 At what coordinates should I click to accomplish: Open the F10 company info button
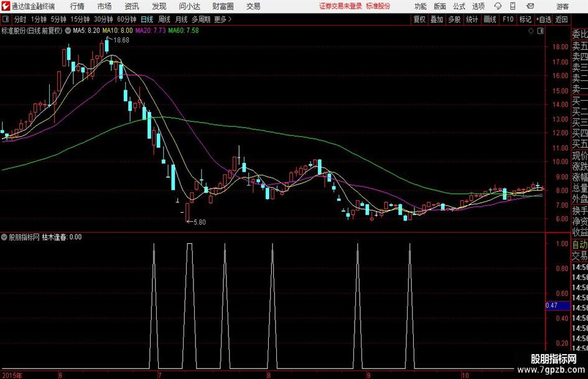(x=508, y=19)
